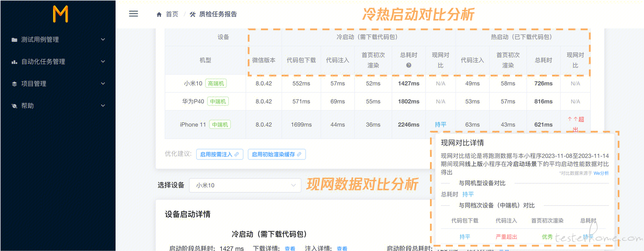This screenshot has width=644, height=251.
Task: Click 持平 under 与同机型设备对比
Action: (x=468, y=195)
